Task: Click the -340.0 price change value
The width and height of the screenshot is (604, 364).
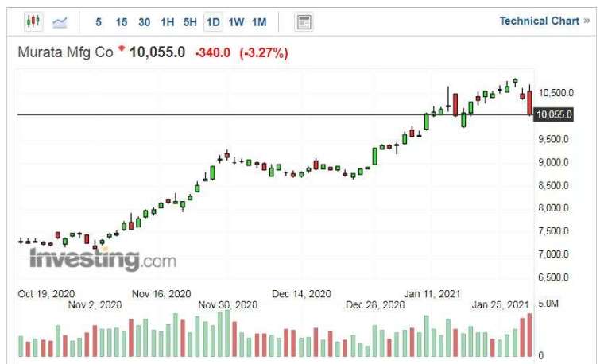Action: tap(213, 52)
